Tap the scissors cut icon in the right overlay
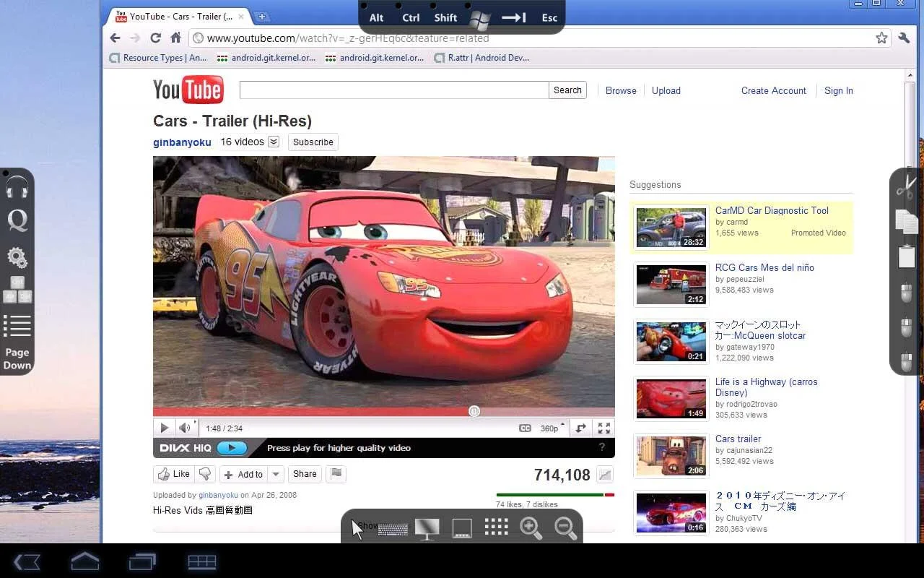 (907, 186)
